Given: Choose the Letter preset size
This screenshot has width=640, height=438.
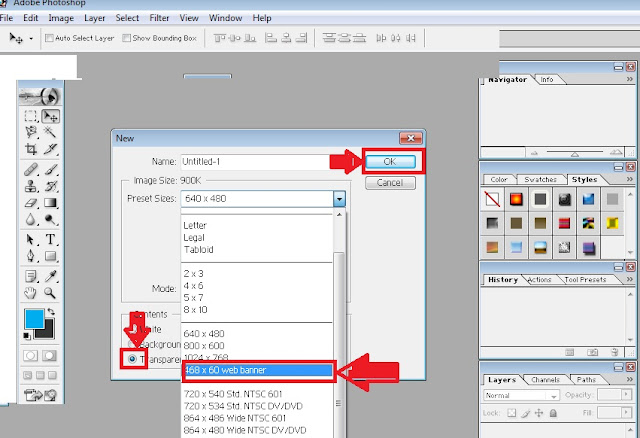Looking at the screenshot, I should [x=195, y=225].
